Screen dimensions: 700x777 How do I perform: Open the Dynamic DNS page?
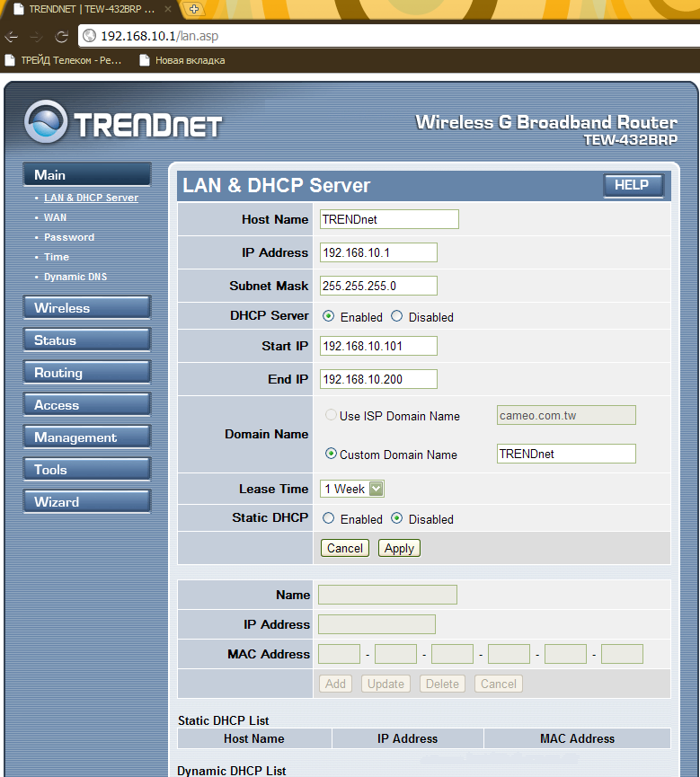click(x=75, y=277)
